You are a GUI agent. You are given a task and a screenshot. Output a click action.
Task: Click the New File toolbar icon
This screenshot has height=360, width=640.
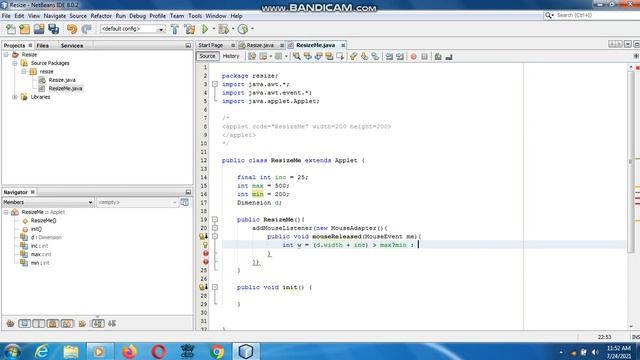click(x=11, y=29)
